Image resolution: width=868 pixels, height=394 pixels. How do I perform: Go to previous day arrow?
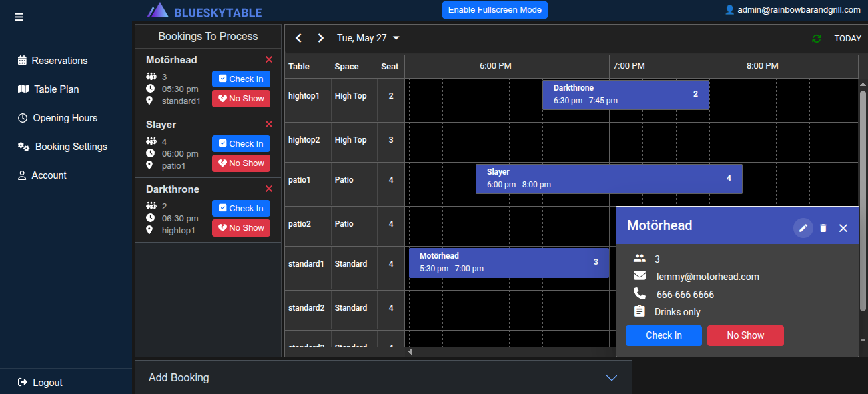(x=299, y=38)
